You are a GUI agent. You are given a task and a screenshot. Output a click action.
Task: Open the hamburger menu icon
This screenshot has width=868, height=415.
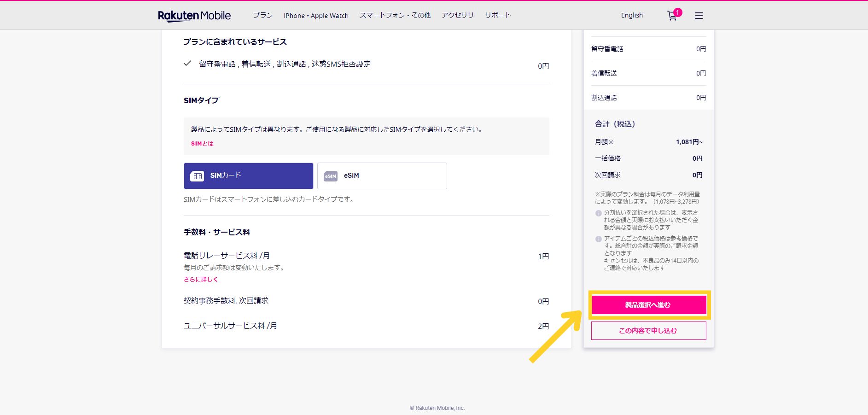(x=699, y=16)
